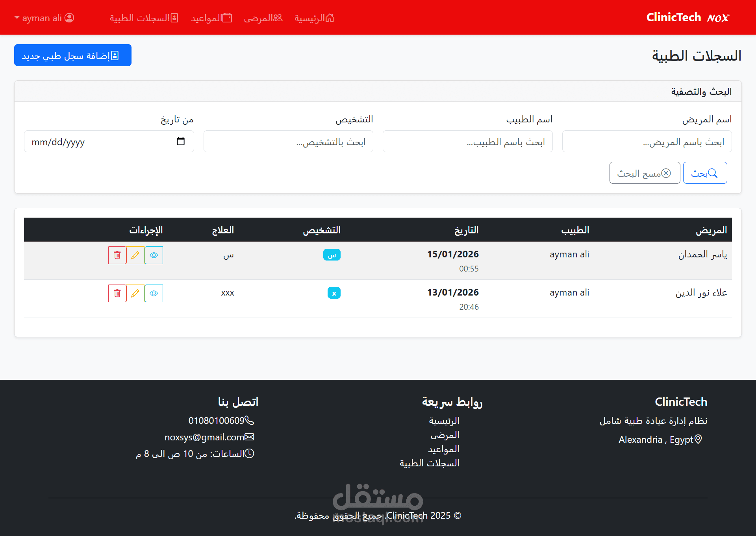Click the diagnosis search input field

click(288, 142)
